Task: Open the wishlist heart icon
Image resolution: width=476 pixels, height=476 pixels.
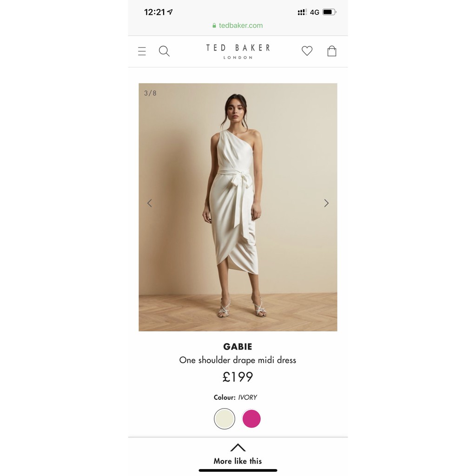Action: click(x=307, y=51)
